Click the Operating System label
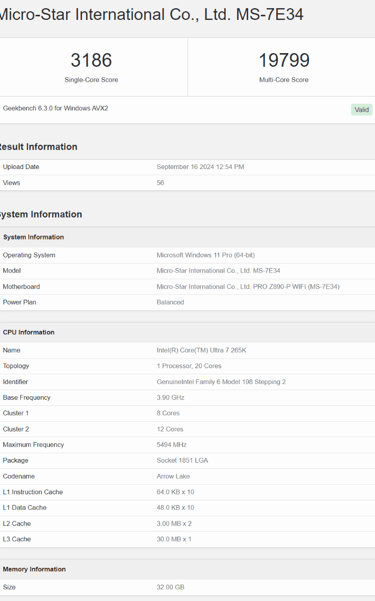This screenshot has width=375, height=601. (x=29, y=255)
